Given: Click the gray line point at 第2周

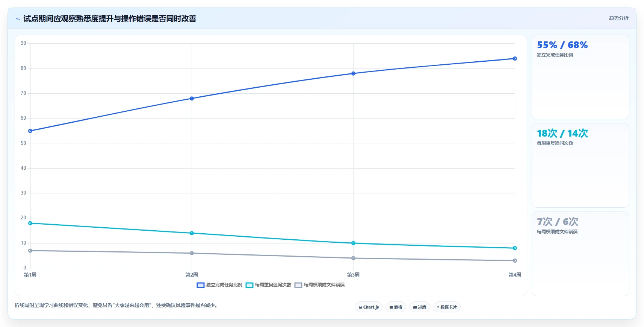Looking at the screenshot, I should click(x=192, y=253).
